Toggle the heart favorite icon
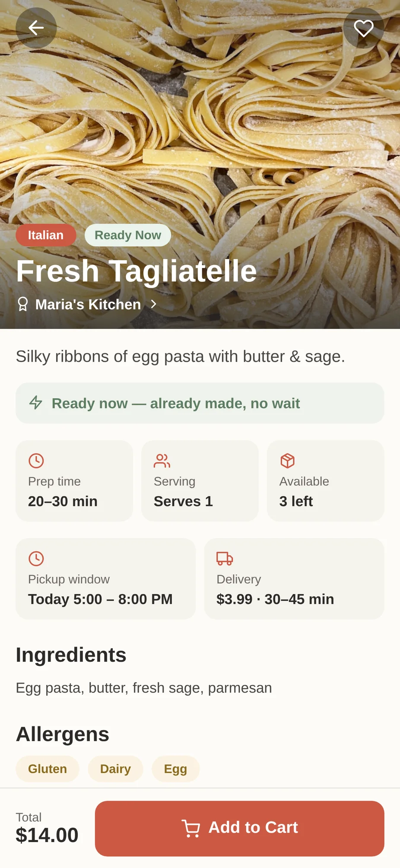Image resolution: width=400 pixels, height=868 pixels. pyautogui.click(x=363, y=28)
